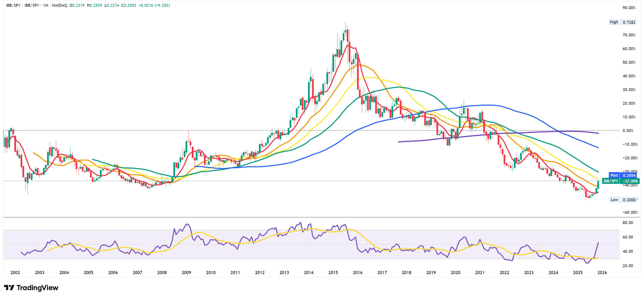Viewport: 644px width, 298px height.
Task: Click the 2026 label on time axis
Action: [602, 272]
